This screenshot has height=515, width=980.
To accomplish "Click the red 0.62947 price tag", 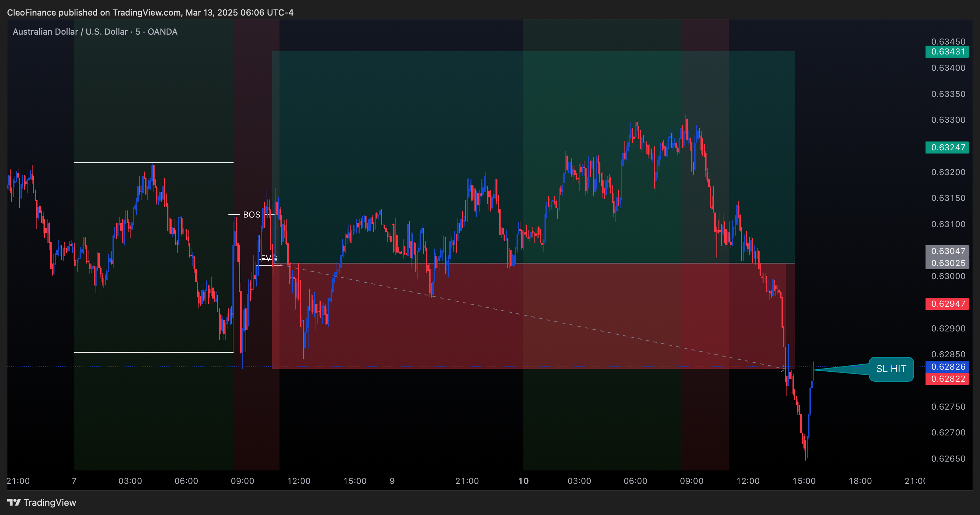I will click(x=947, y=303).
